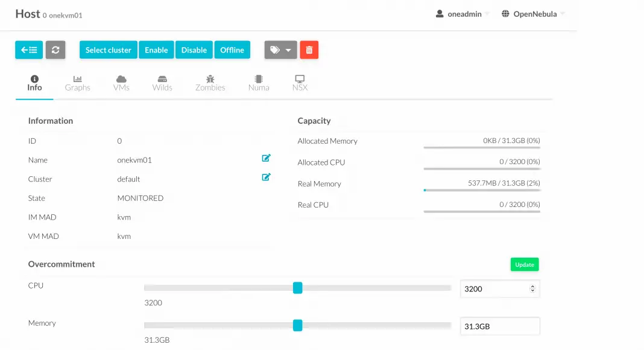
Task: Open the Wilds tab
Action: point(162,83)
